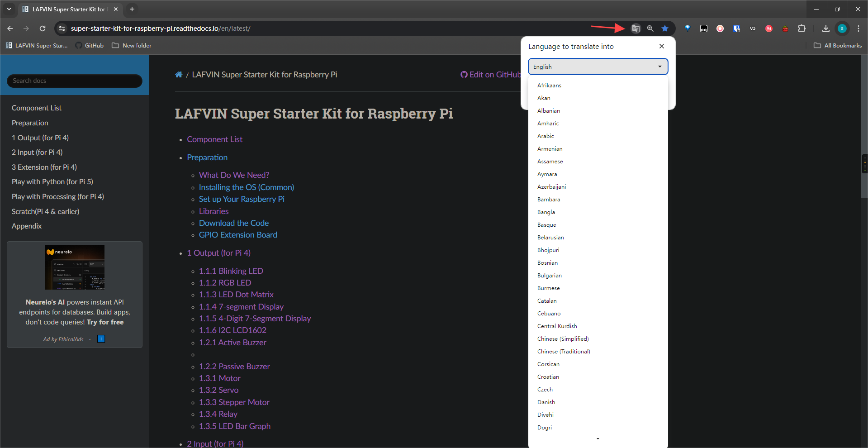Viewport: 868px width, 448px height.
Task: Click the site information icon beside URL
Action: [62, 29]
